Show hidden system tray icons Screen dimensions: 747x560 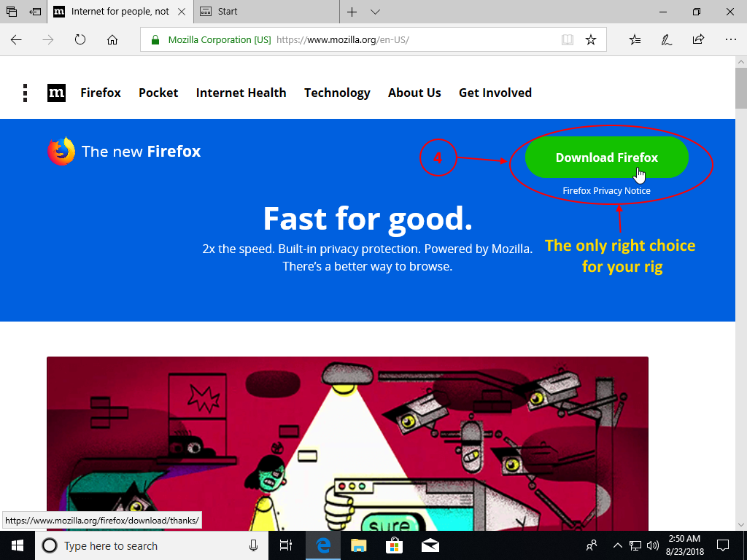coord(617,545)
